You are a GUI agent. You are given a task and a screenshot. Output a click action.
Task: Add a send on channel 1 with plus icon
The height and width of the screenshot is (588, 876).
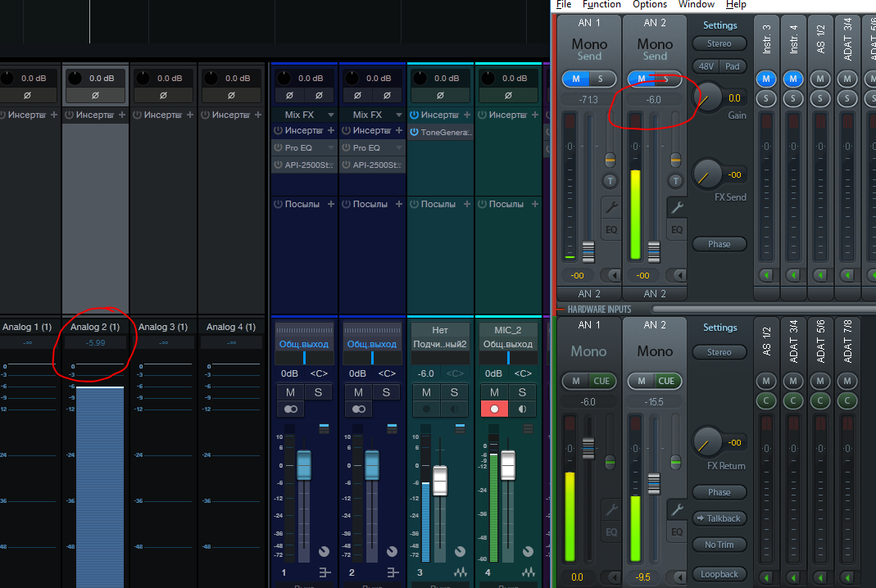click(x=331, y=204)
